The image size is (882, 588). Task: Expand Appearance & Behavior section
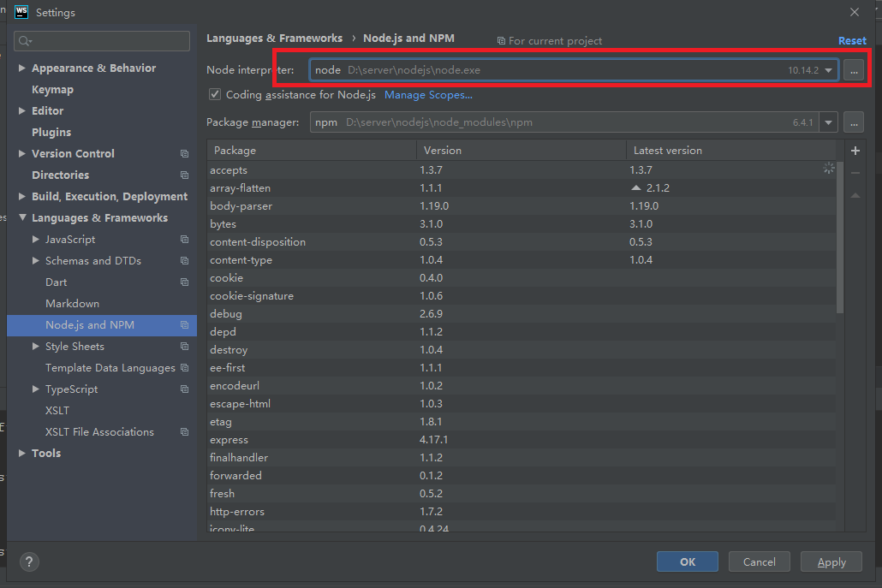click(22, 68)
